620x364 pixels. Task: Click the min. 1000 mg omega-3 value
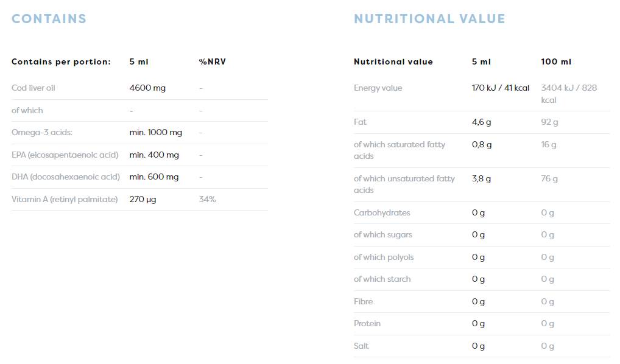[156, 133]
